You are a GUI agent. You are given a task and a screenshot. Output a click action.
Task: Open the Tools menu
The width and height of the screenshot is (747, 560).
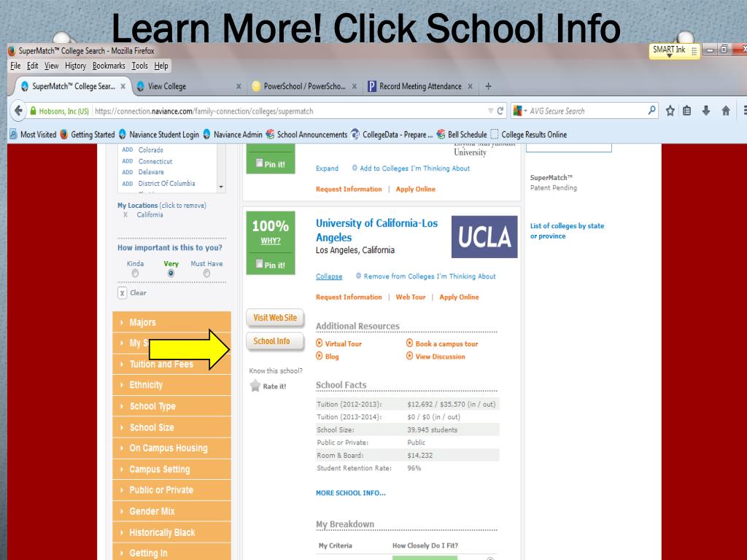(x=139, y=66)
